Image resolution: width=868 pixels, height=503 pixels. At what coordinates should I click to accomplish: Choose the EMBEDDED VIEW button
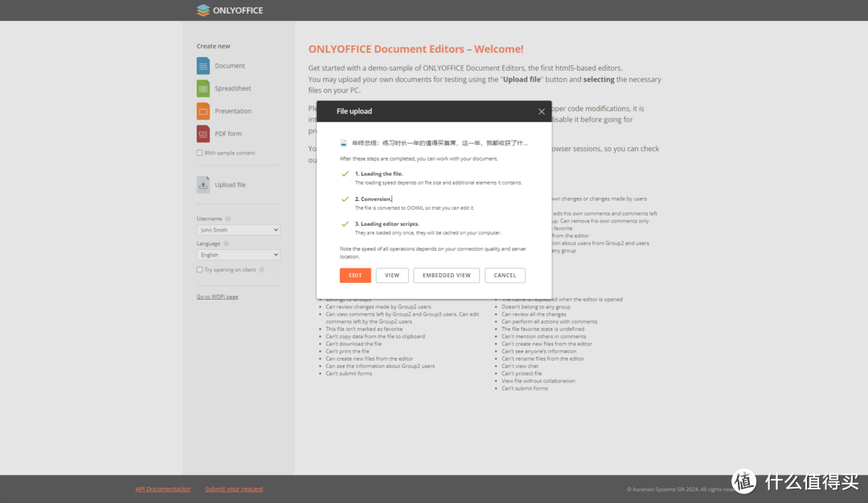pos(446,276)
